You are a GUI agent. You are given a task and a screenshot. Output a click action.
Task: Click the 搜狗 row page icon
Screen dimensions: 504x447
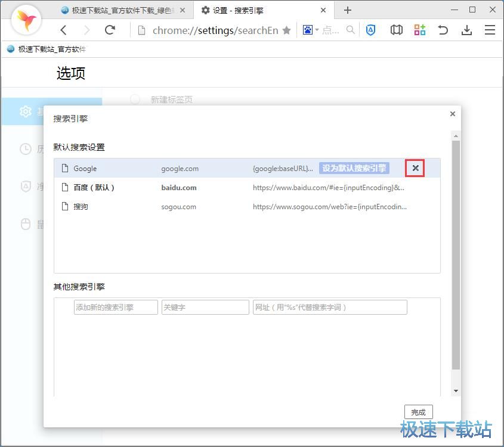coord(65,206)
